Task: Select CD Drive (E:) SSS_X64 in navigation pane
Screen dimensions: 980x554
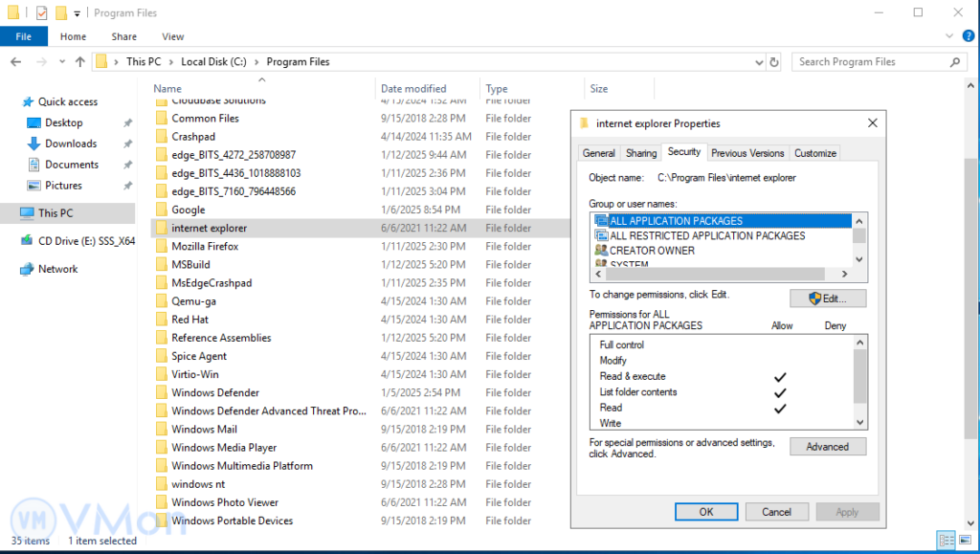Action: coord(86,241)
